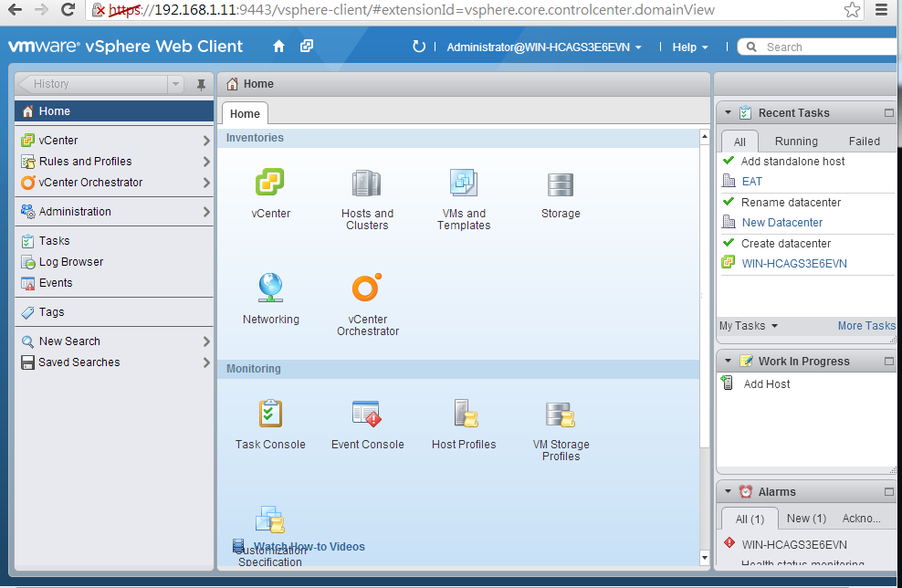Collapse the Recent Tasks panel
Screen dimensions: 902x588
point(728,113)
